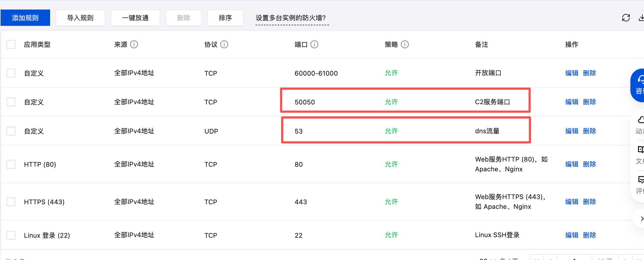Click the 添加规则 button

tap(25, 17)
